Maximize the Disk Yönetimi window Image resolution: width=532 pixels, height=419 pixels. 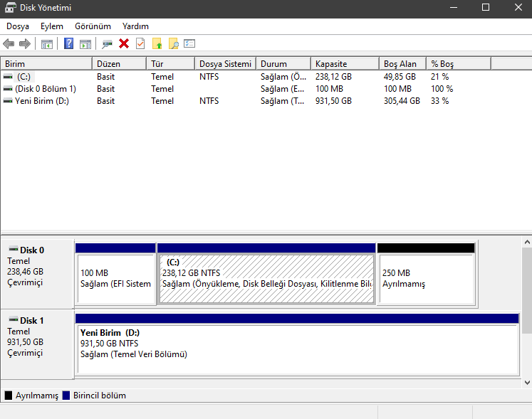[486, 7]
